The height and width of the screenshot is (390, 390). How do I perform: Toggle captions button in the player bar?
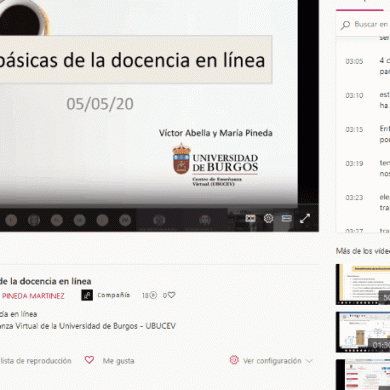(250, 218)
